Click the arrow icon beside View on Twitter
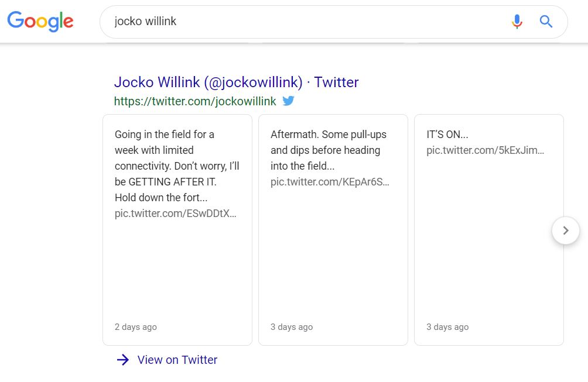Image resolution: width=588 pixels, height=382 pixels. click(122, 360)
